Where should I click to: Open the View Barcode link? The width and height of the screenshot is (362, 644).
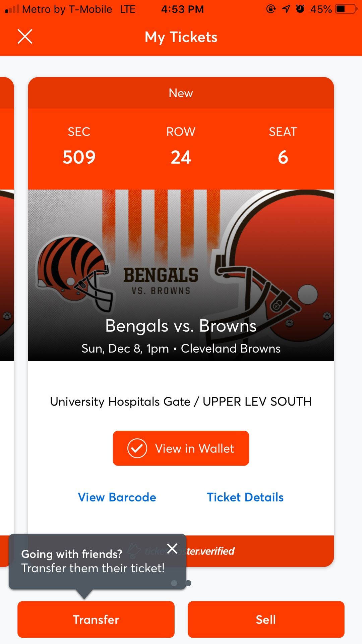117,497
